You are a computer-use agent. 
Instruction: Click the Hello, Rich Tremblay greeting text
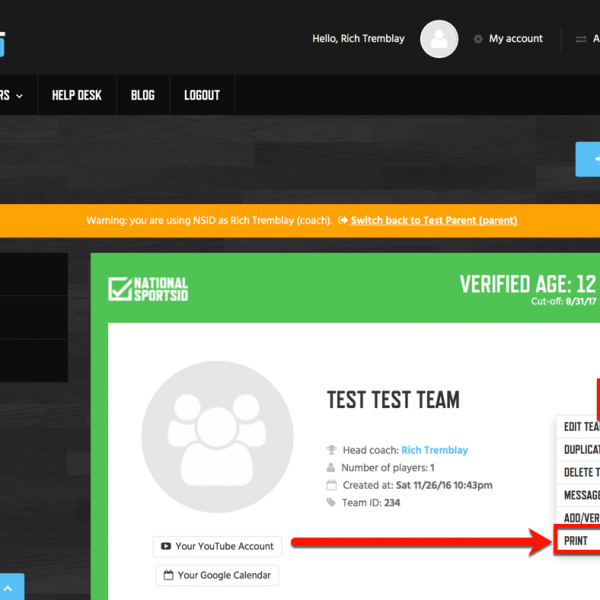tap(358, 39)
